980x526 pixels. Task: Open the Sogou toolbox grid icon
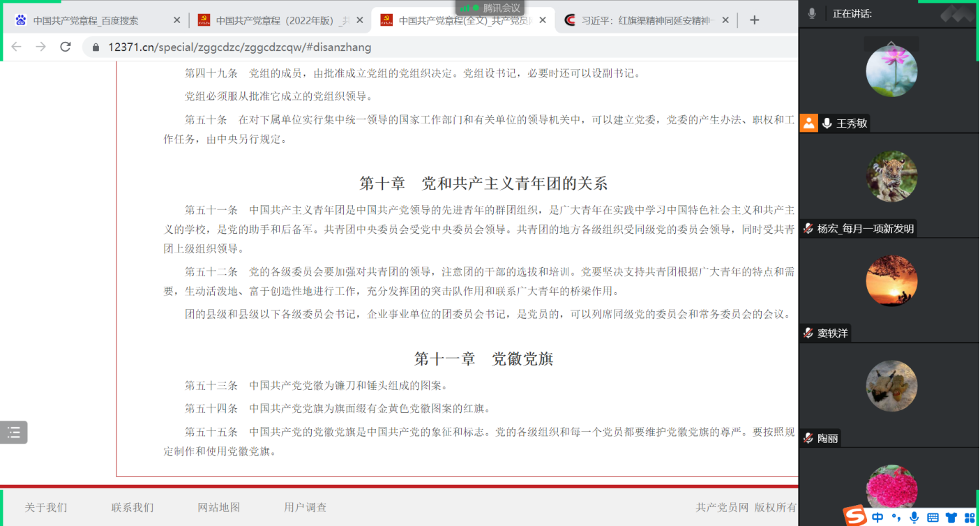(969, 517)
